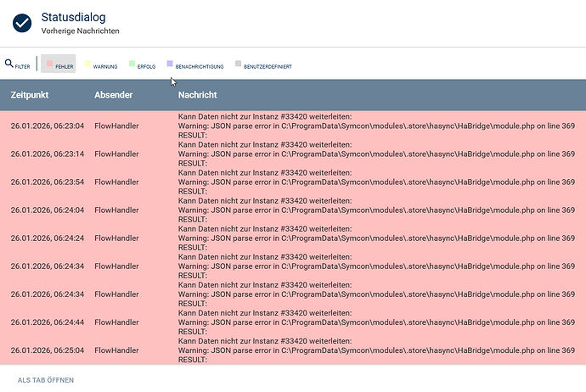Select the timestamp 26.01.2026, 06:25:04
Image resolution: width=586 pixels, height=392 pixels.
48,350
